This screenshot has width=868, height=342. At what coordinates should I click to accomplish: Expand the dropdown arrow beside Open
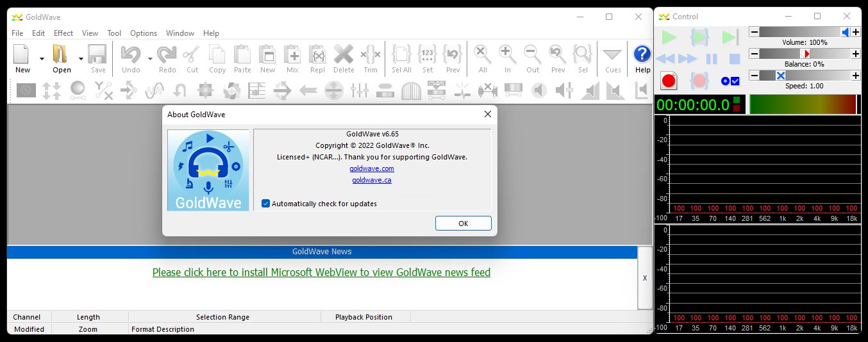click(x=81, y=59)
